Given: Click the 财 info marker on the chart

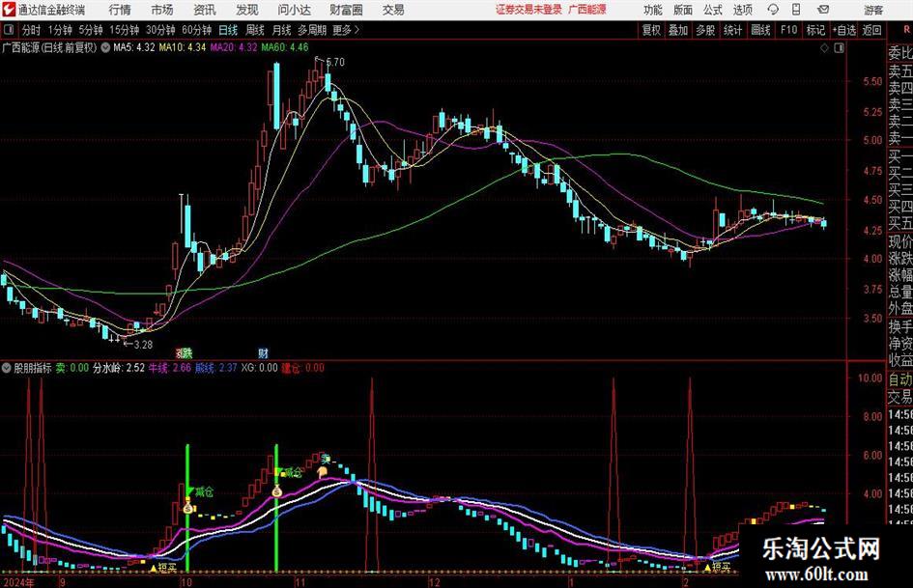Looking at the screenshot, I should [x=263, y=352].
